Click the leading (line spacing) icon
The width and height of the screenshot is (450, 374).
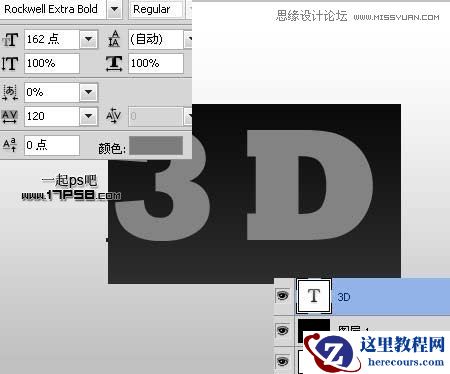114,39
